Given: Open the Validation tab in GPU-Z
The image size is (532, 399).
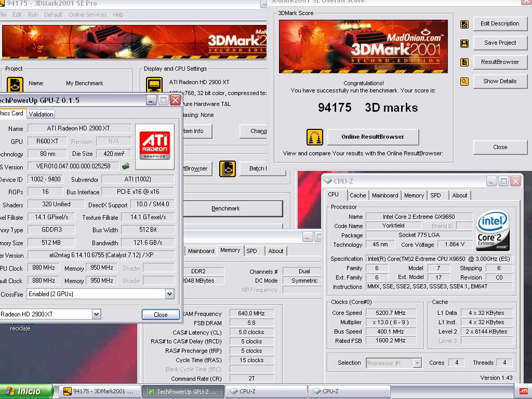Looking at the screenshot, I should [41, 114].
